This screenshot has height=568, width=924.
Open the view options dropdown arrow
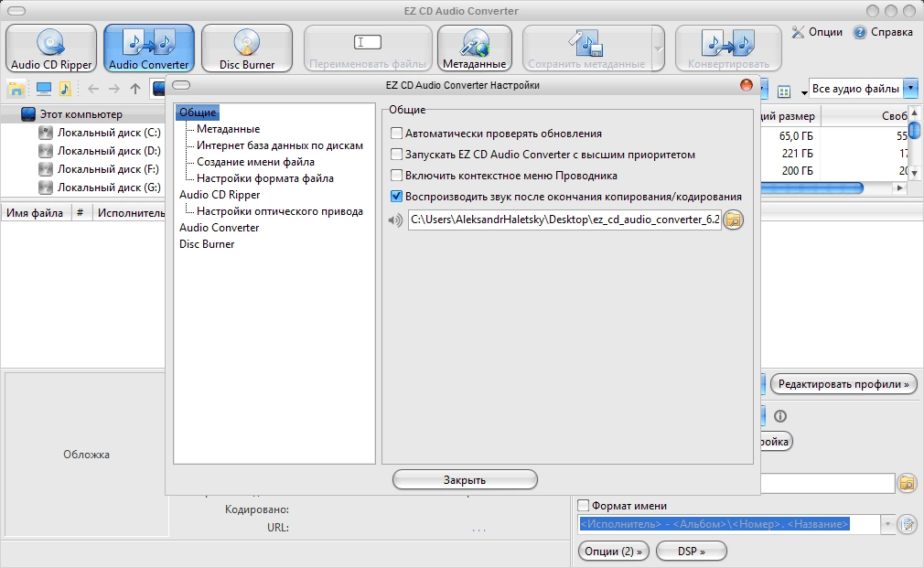(x=804, y=92)
